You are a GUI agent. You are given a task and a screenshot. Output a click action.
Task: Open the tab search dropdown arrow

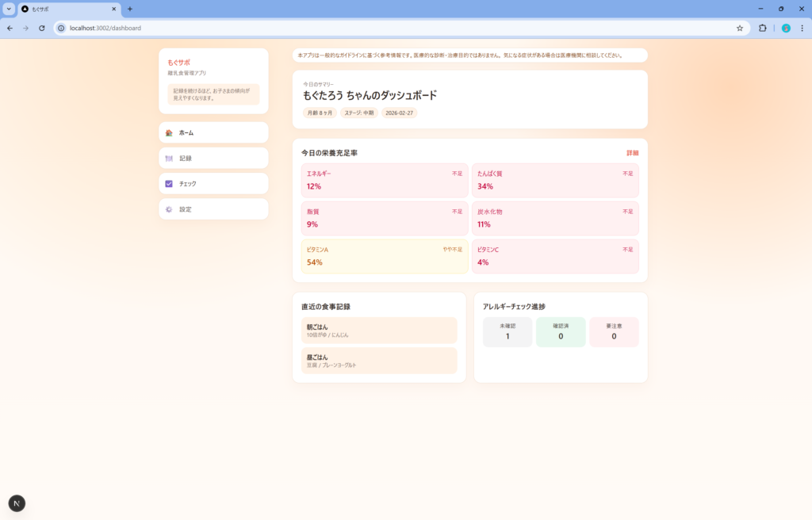click(9, 9)
